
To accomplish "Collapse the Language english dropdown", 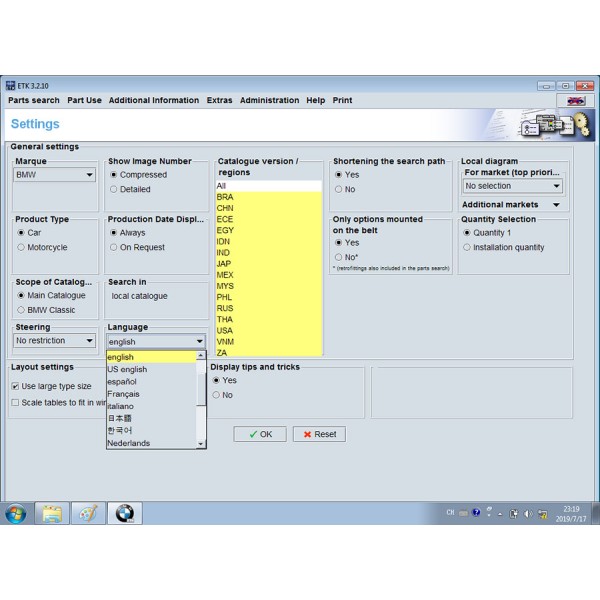I will click(156, 341).
